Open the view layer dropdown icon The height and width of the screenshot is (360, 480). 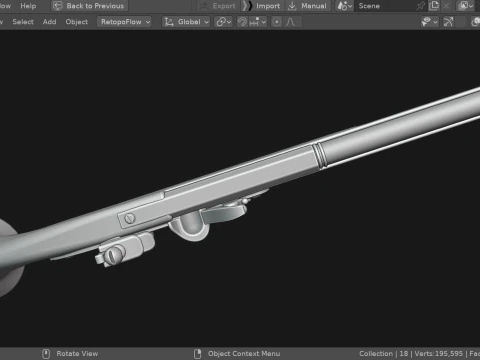[466, 6]
